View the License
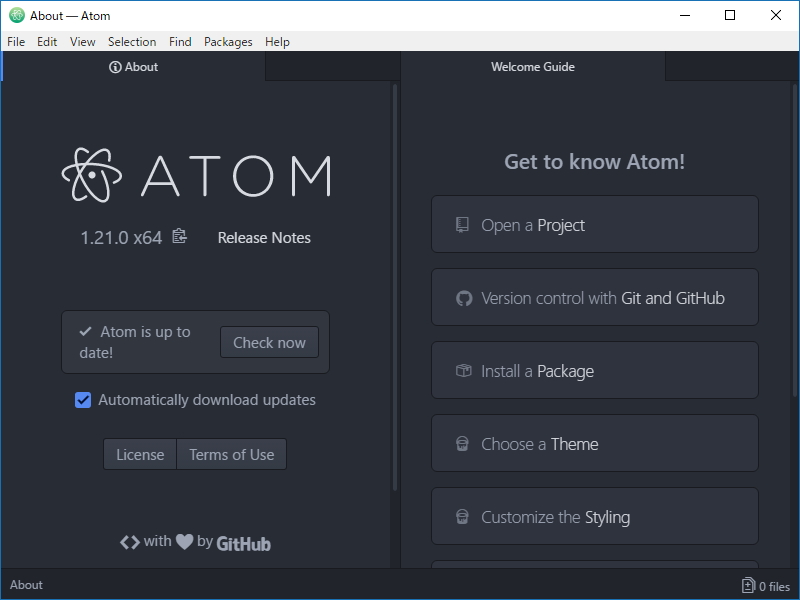The height and width of the screenshot is (600, 800). [x=139, y=454]
